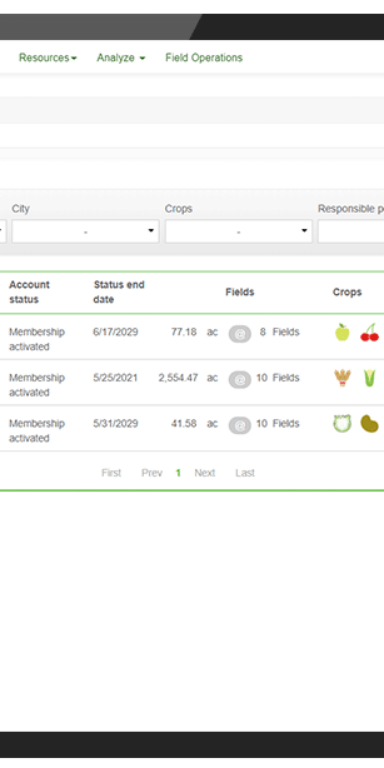Screen dimensions: 384x768
Task: Jump to the Last page
Action: [245, 473]
